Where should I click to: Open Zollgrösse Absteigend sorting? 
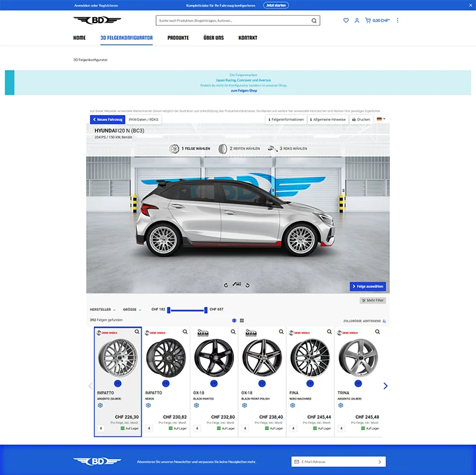click(x=362, y=321)
